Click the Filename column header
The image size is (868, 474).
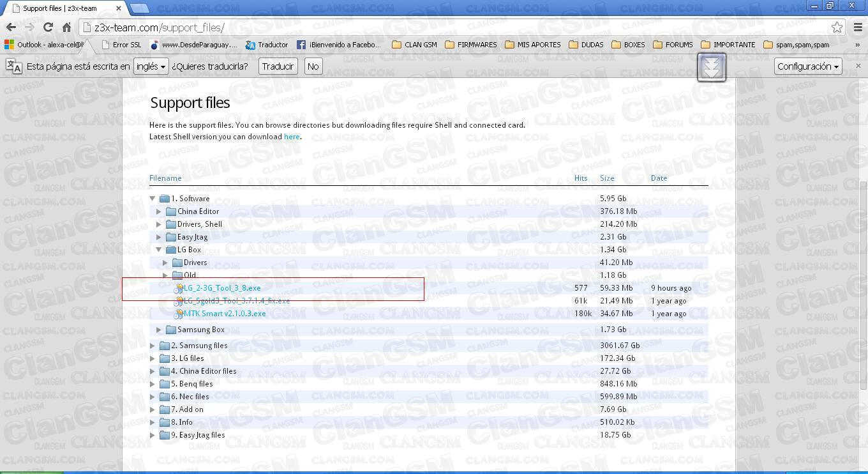[165, 178]
